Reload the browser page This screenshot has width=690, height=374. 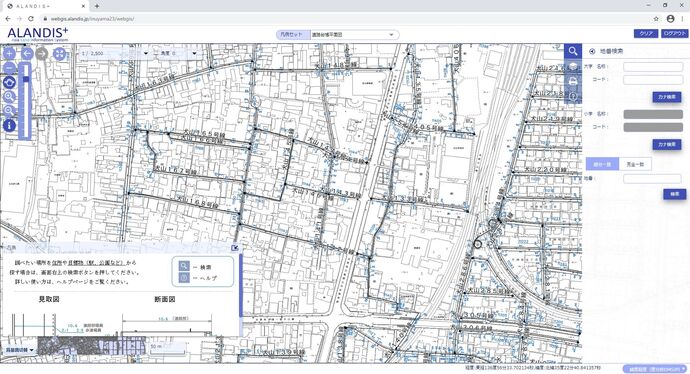(31, 19)
